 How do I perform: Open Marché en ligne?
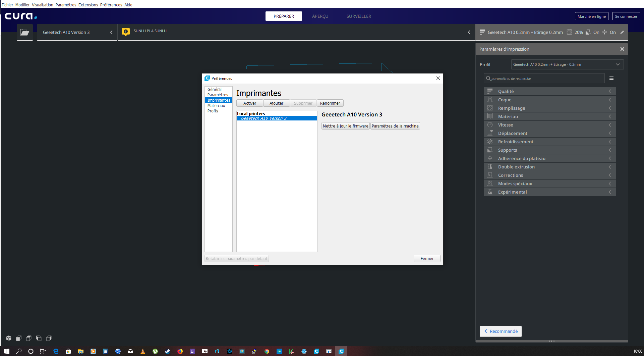592,16
